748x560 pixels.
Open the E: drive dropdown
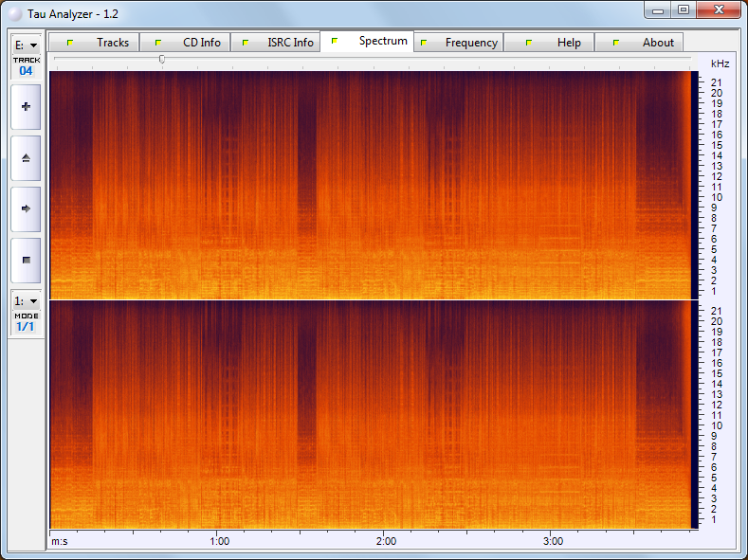pos(26,45)
